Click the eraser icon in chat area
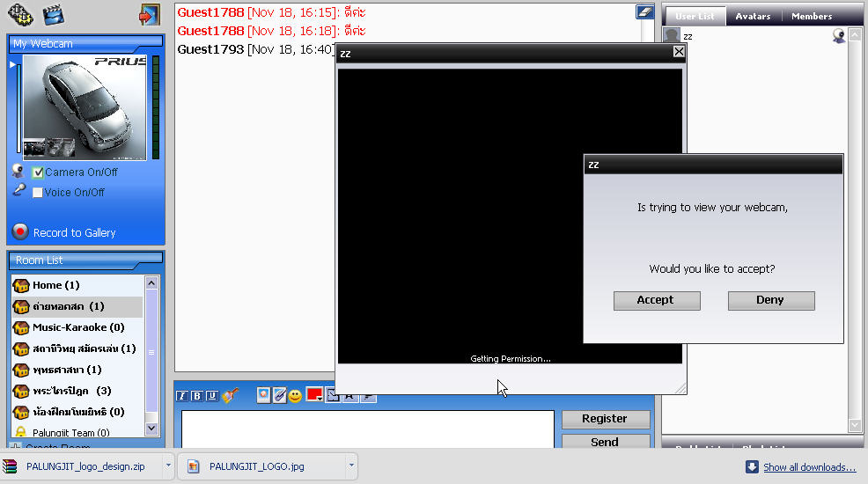The height and width of the screenshot is (484, 868). click(644, 11)
